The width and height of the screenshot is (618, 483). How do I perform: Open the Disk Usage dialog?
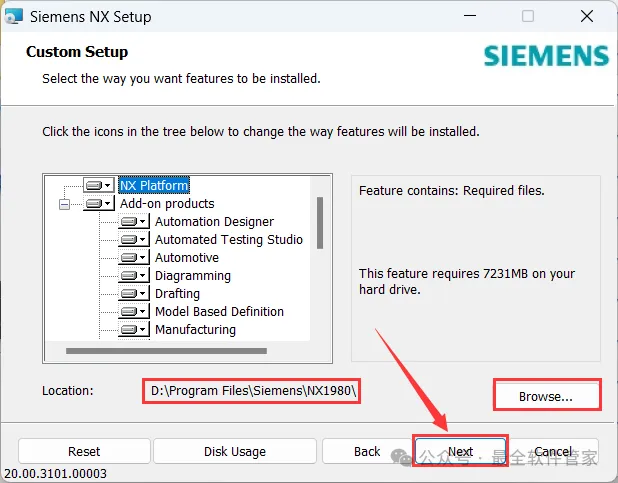pyautogui.click(x=234, y=451)
